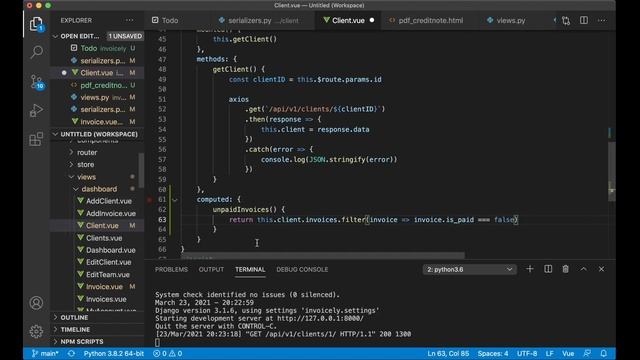The width and height of the screenshot is (640, 360).
Task: Click the editor horizontal scrollbar
Action: (x=323, y=256)
